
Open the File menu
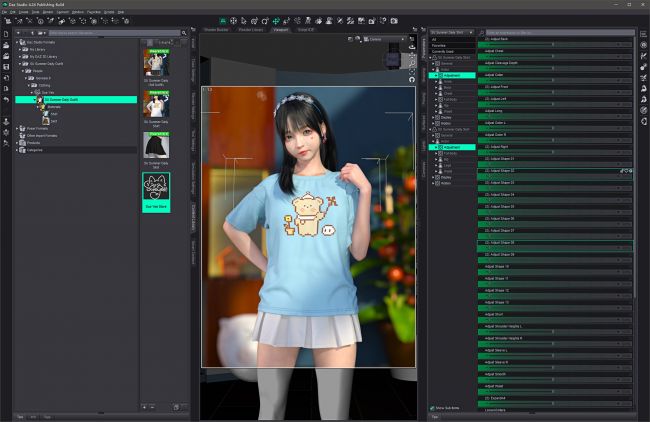(4, 12)
